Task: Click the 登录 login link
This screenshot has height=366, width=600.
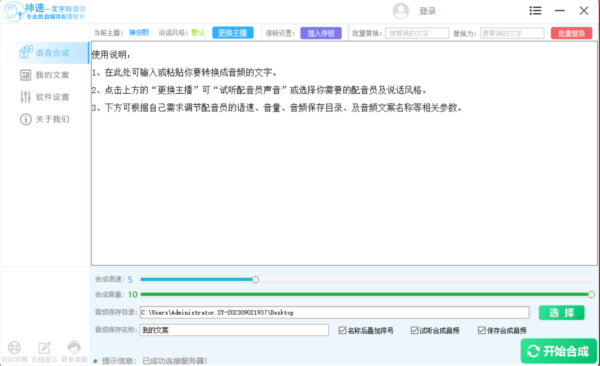Action: pos(427,11)
